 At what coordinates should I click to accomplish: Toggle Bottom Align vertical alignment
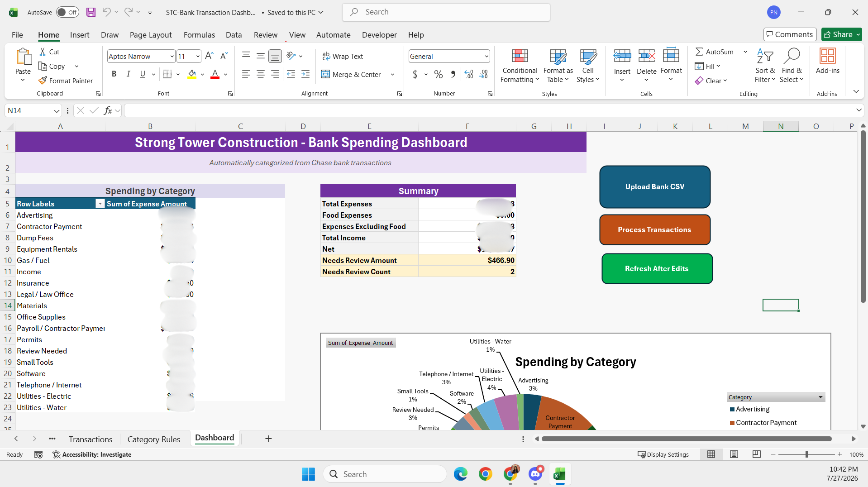click(x=275, y=56)
